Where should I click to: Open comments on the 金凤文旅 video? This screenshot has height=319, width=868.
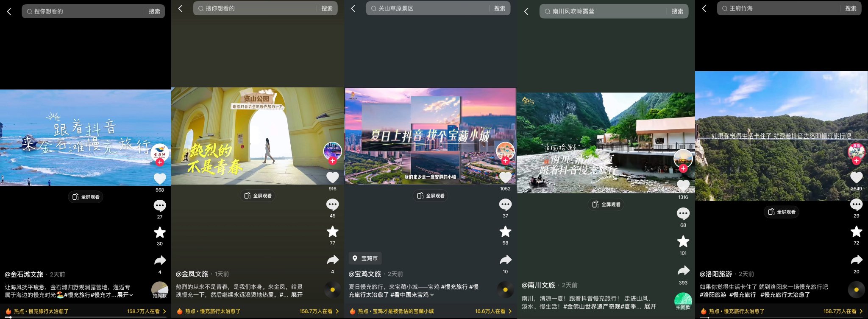point(332,205)
